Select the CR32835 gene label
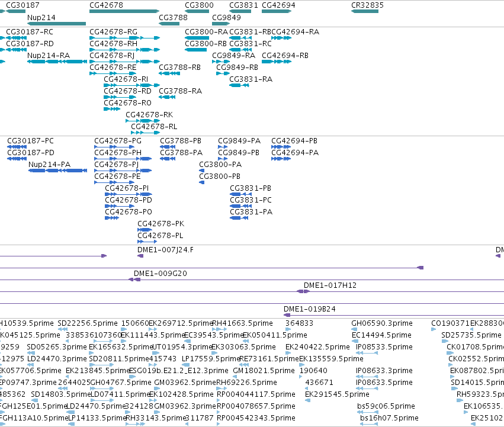Screen dimensions: 504x427 pos(367,5)
